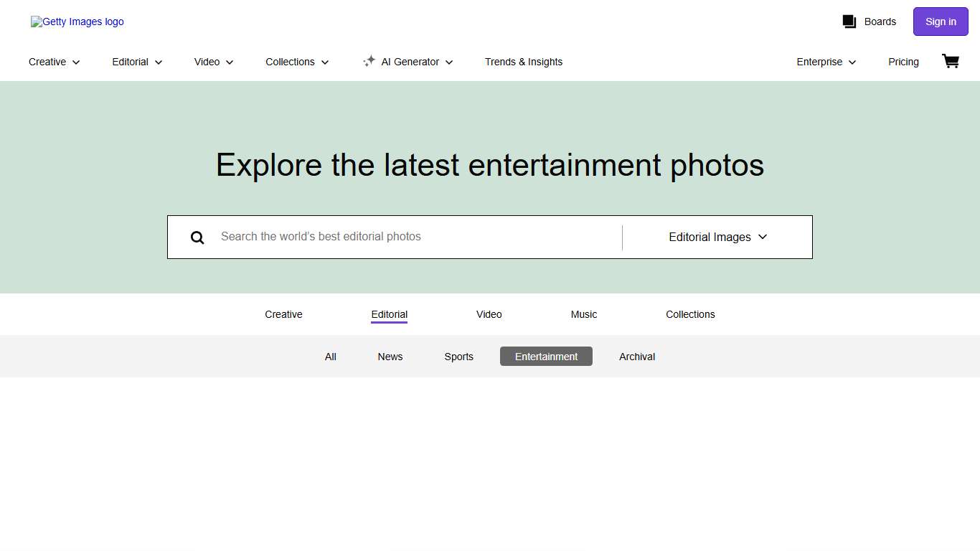The width and height of the screenshot is (980, 551).
Task: Select the Sports filter
Action: 459,357
